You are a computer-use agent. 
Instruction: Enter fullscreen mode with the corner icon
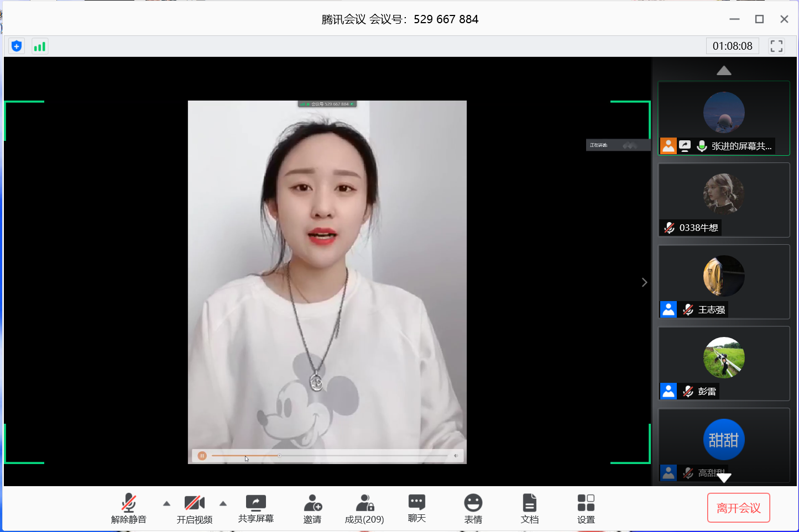click(776, 46)
